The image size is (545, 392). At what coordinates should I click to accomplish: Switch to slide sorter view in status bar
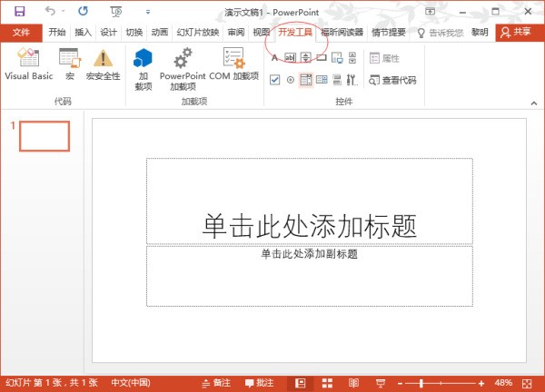327,383
